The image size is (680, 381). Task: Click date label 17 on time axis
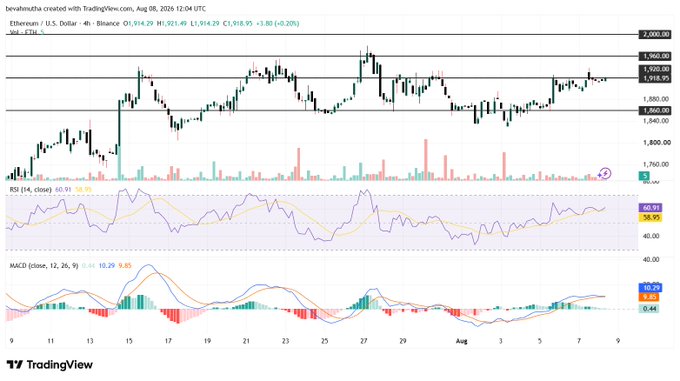(x=168, y=341)
